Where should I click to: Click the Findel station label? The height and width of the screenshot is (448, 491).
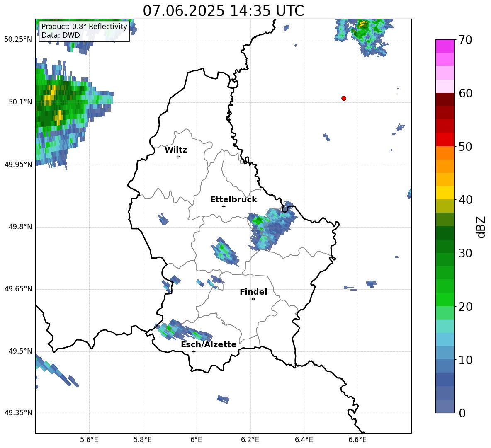(253, 292)
